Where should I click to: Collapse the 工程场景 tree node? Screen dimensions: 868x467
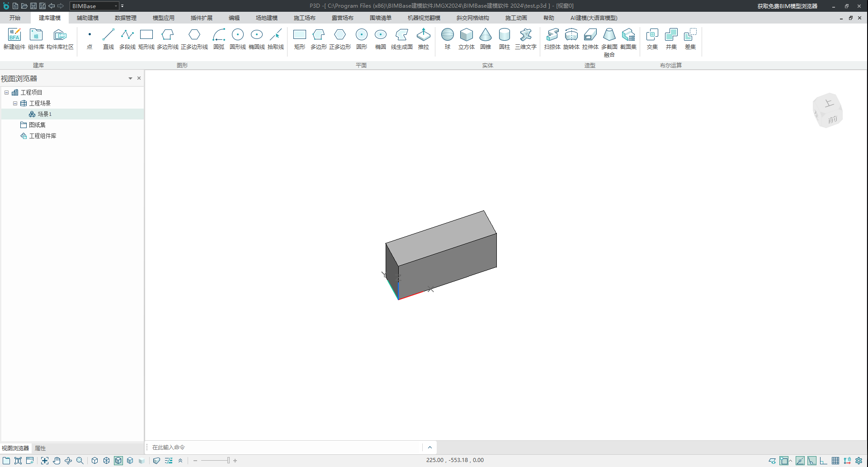point(15,103)
